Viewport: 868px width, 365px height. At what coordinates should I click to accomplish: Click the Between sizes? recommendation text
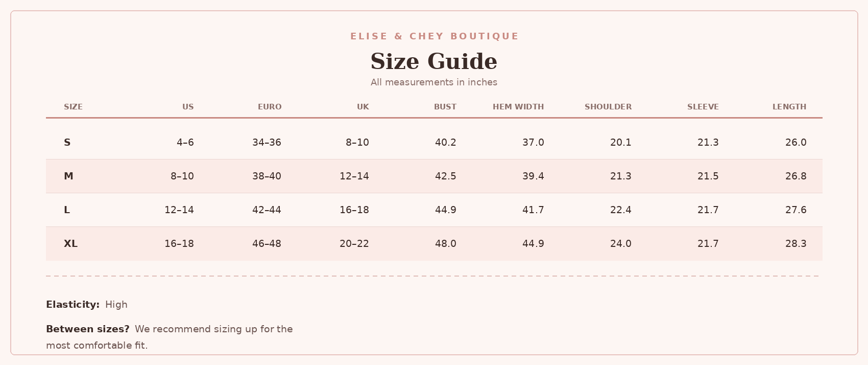point(170,337)
